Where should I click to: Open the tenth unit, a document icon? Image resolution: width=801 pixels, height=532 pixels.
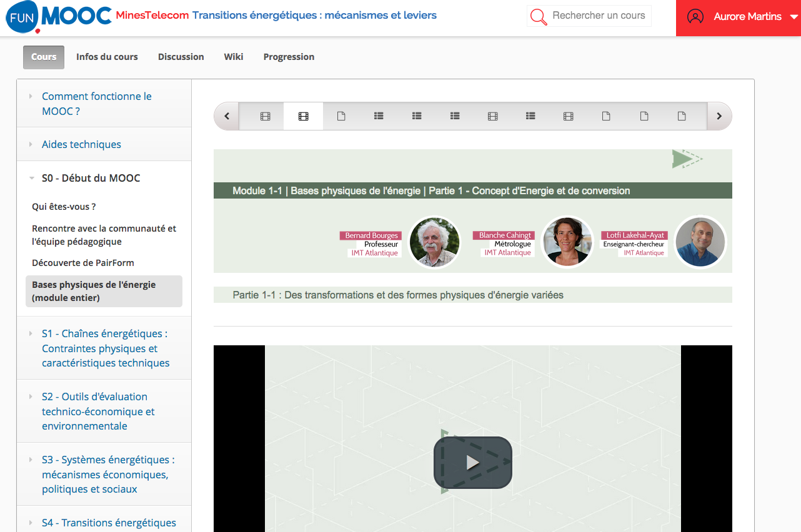[606, 116]
